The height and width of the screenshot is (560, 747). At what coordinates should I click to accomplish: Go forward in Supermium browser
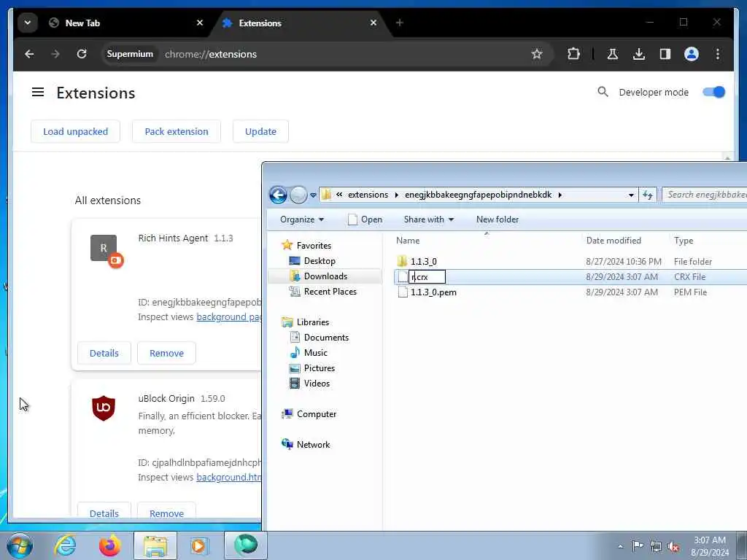coord(55,54)
